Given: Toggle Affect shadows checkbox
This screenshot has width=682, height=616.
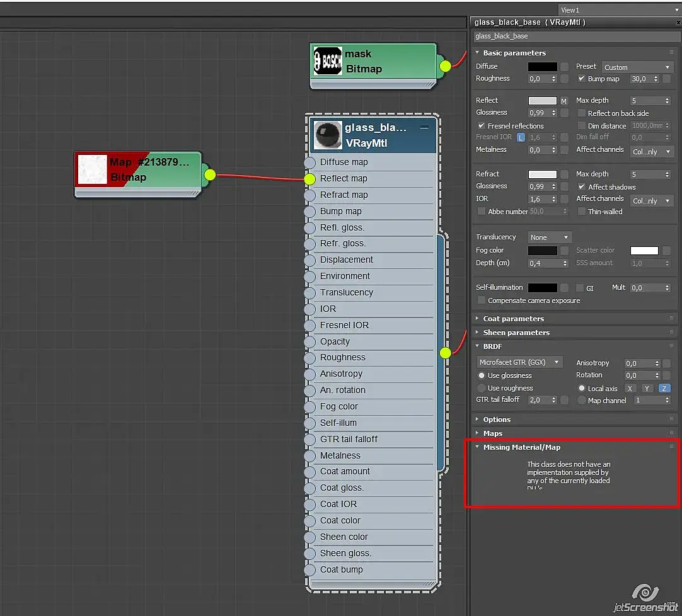Looking at the screenshot, I should [581, 186].
